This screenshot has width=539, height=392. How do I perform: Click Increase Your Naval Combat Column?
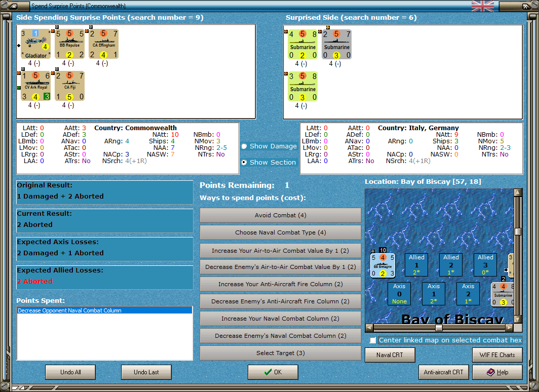coord(281,319)
